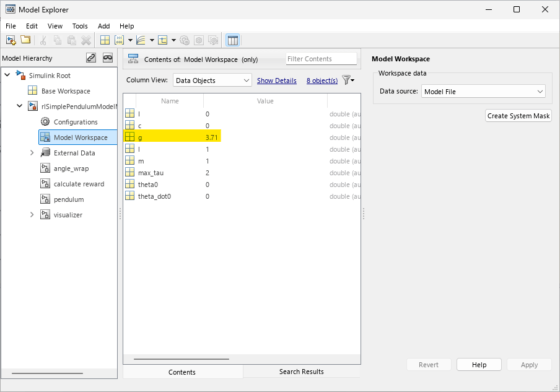Open the Data source dropdown
Viewport: 560px width, 392px height.
pyautogui.click(x=483, y=92)
